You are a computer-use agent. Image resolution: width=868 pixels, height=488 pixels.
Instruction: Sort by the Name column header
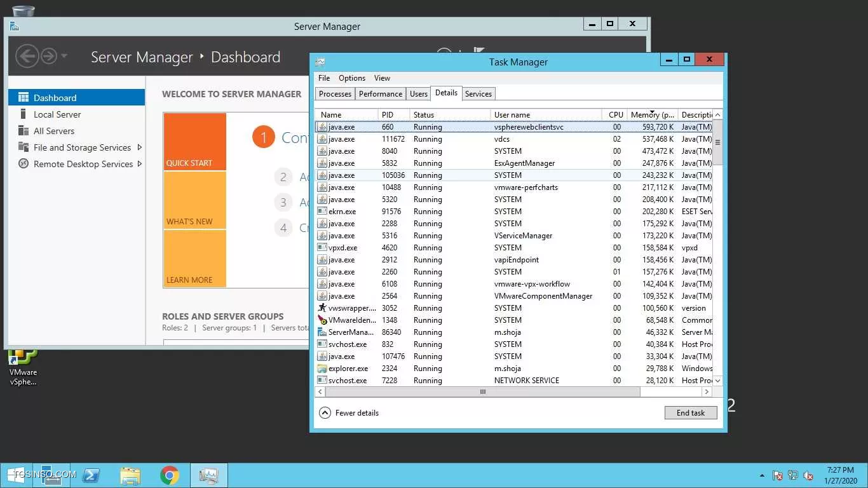click(347, 115)
